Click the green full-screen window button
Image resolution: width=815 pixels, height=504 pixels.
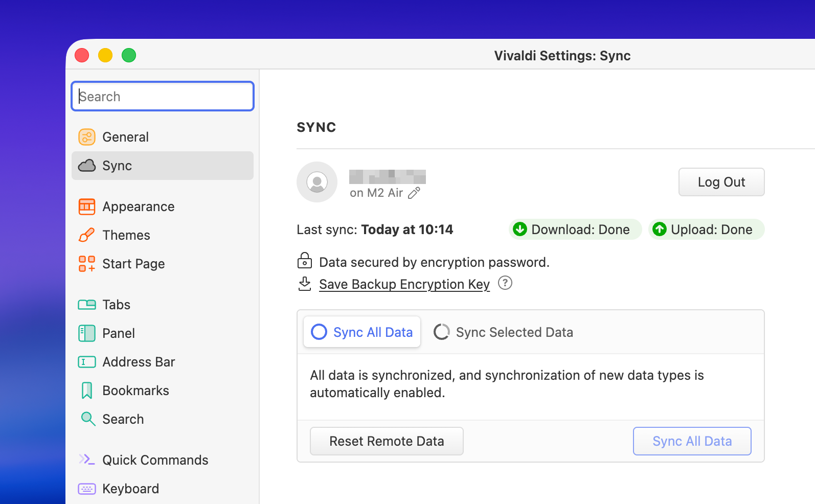click(x=129, y=55)
